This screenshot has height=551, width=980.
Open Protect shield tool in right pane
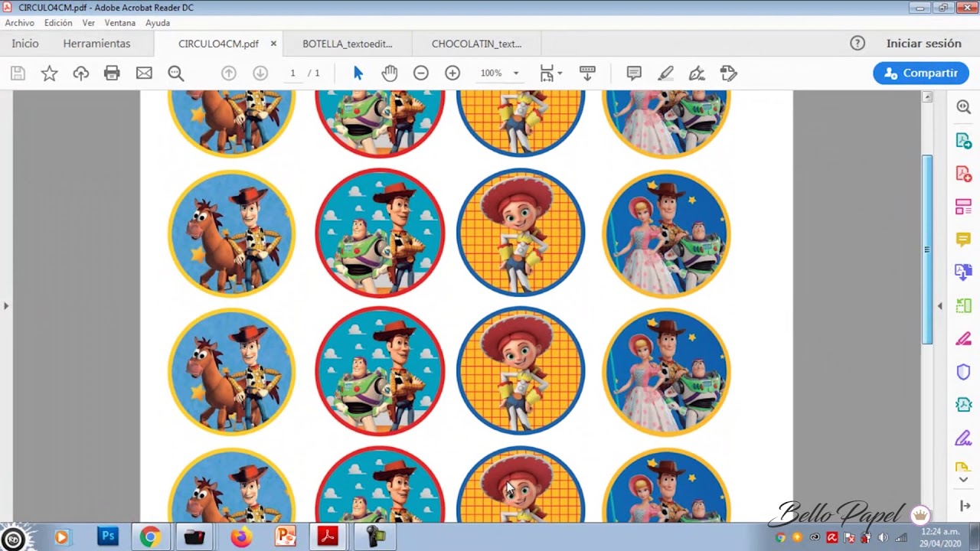tap(963, 372)
